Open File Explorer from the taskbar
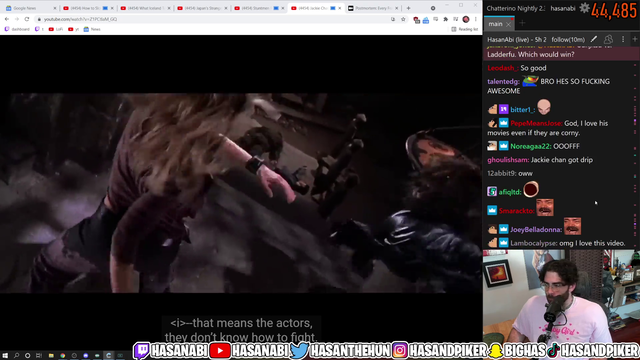This screenshot has width=640, height=360. [x=51, y=356]
